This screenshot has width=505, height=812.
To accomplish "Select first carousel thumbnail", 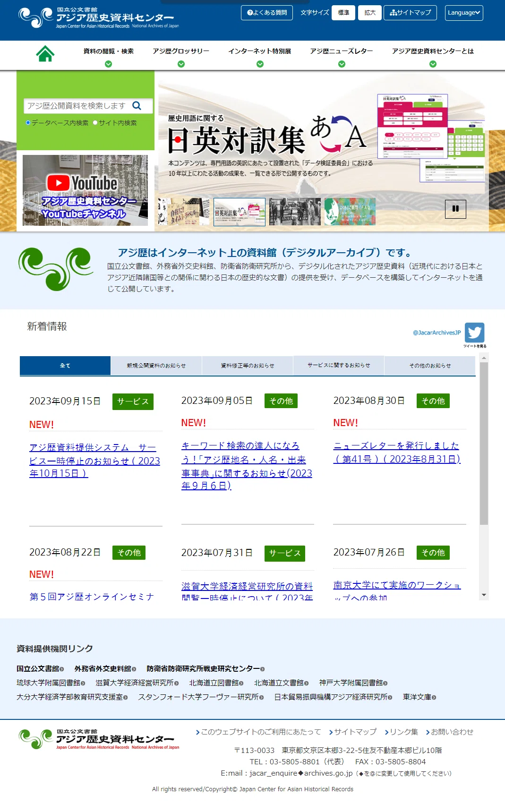I will click(184, 212).
